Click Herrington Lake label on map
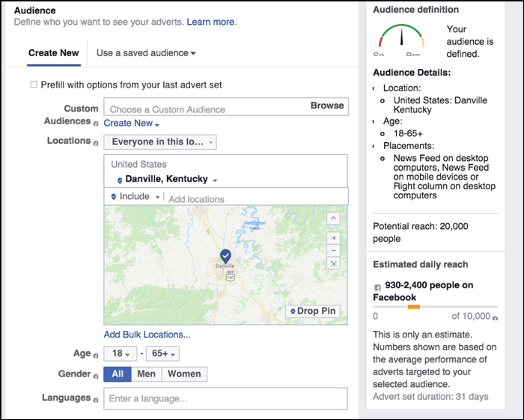Image resolution: width=524 pixels, height=420 pixels. [255, 225]
